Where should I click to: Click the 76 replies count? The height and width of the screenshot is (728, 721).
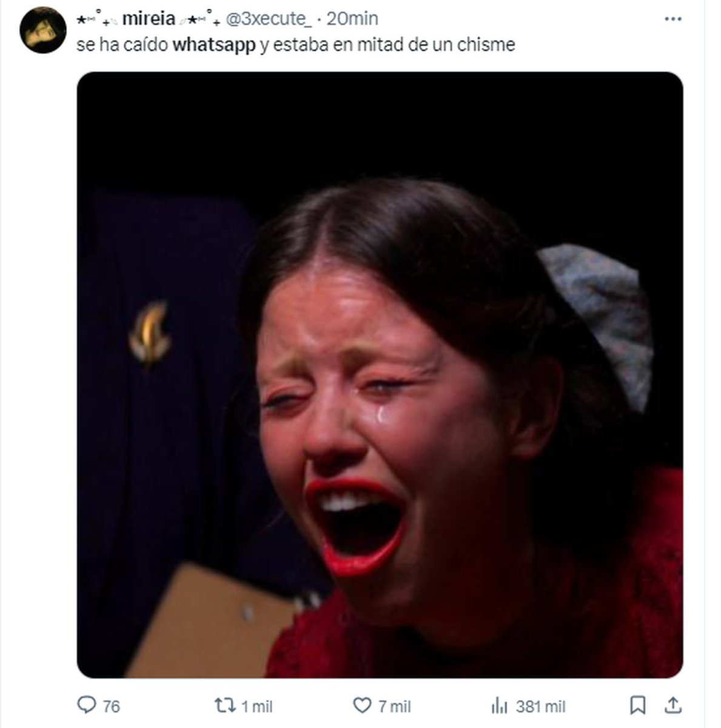coord(111,706)
